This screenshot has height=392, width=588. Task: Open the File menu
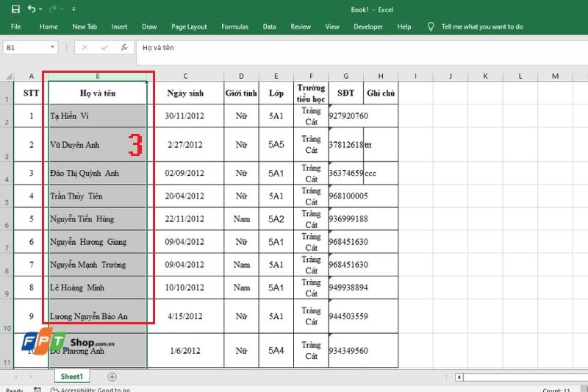pyautogui.click(x=15, y=26)
